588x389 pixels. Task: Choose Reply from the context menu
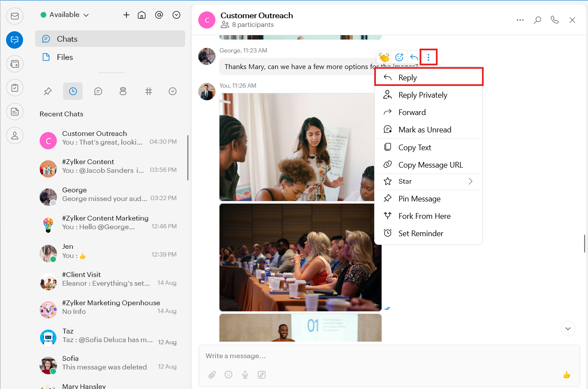point(429,77)
